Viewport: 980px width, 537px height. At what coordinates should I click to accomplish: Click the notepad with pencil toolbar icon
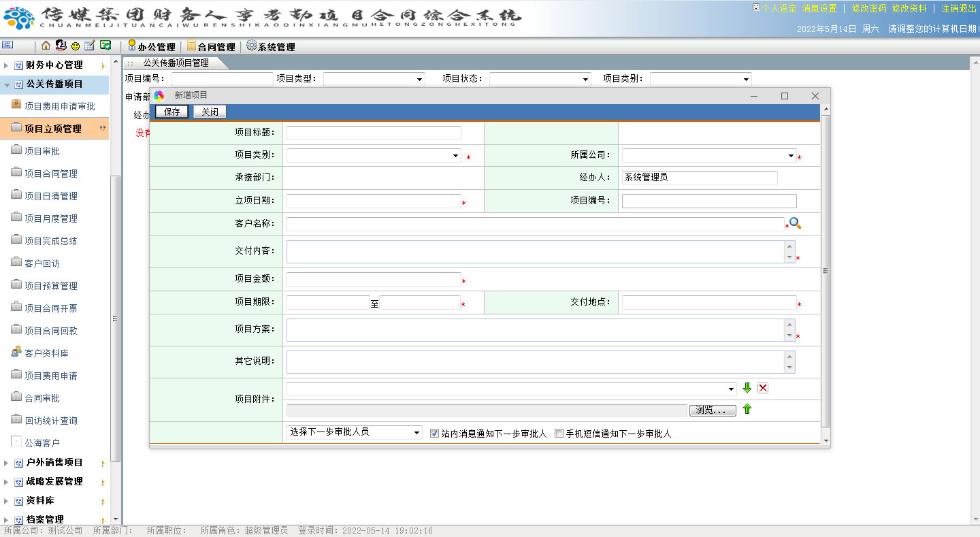point(89,46)
